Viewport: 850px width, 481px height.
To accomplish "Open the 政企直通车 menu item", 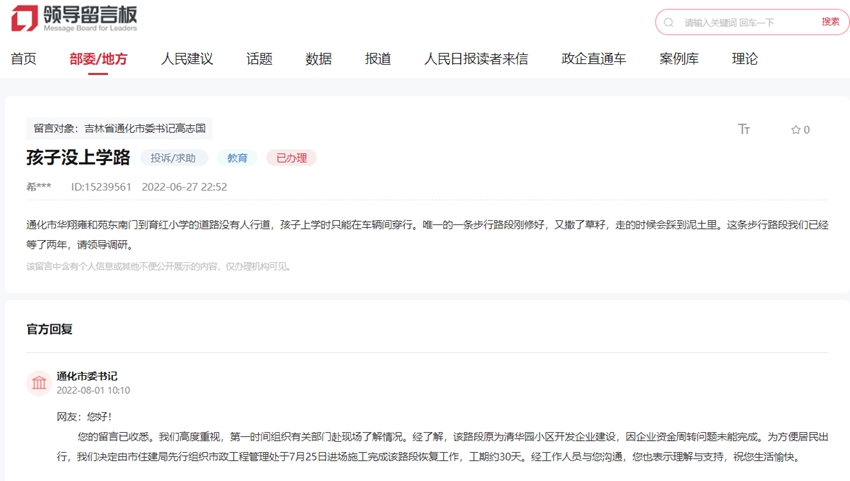I will [593, 59].
